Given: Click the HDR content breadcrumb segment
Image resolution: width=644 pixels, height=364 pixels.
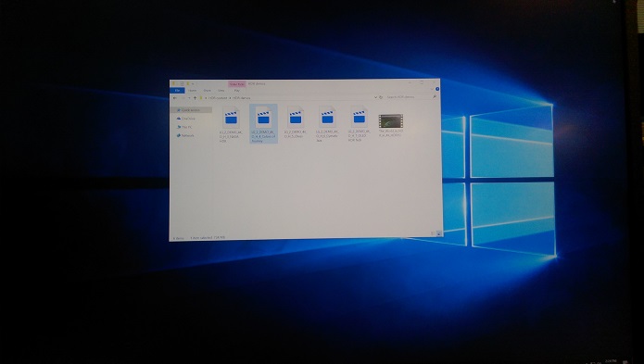Looking at the screenshot, I should pyautogui.click(x=218, y=98).
